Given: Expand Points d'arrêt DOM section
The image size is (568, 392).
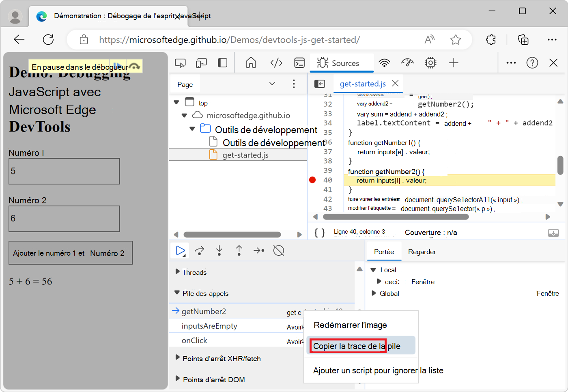Looking at the screenshot, I should click(177, 379).
